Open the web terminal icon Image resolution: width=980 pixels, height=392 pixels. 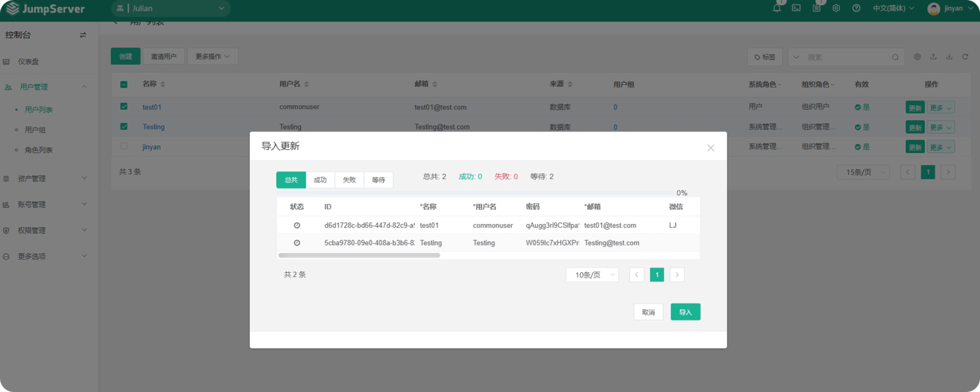pos(796,8)
